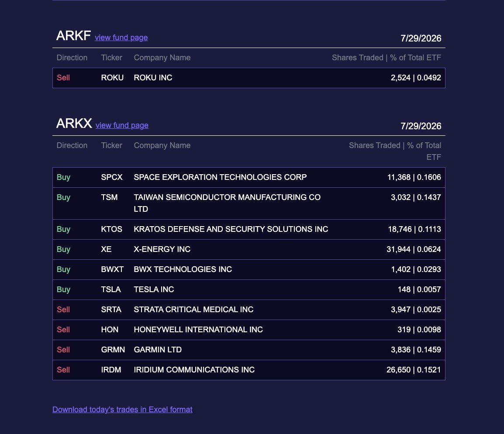Click ROKU INC company name
Image resolution: width=504 pixels, height=434 pixels.
[x=153, y=78]
